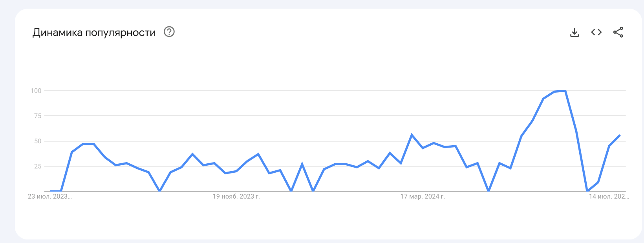644x243 pixels.
Task: Select the 23 июл. 2023 date label
Action: coord(50,196)
